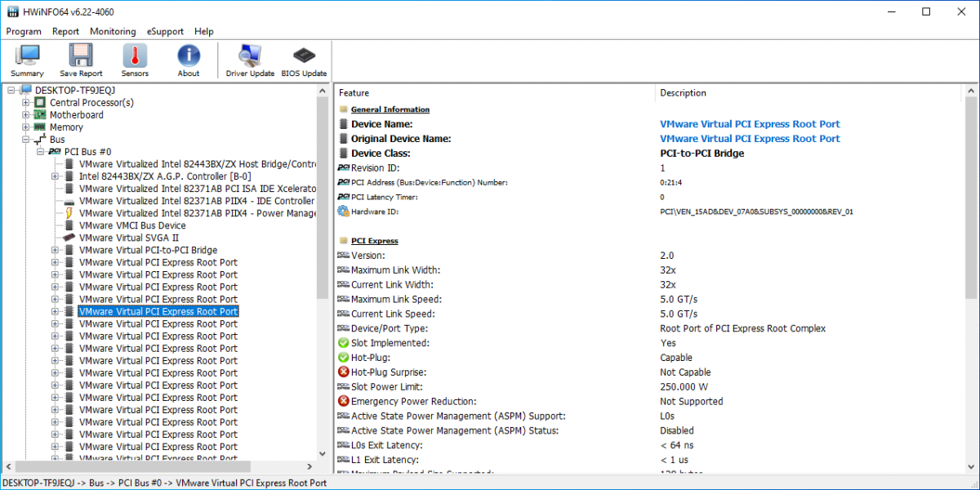Launch Driver Update from the toolbar

tap(250, 60)
